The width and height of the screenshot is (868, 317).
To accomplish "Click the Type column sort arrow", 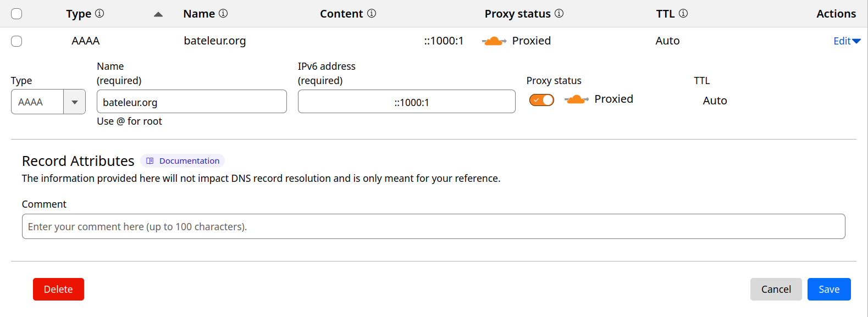I will point(158,14).
